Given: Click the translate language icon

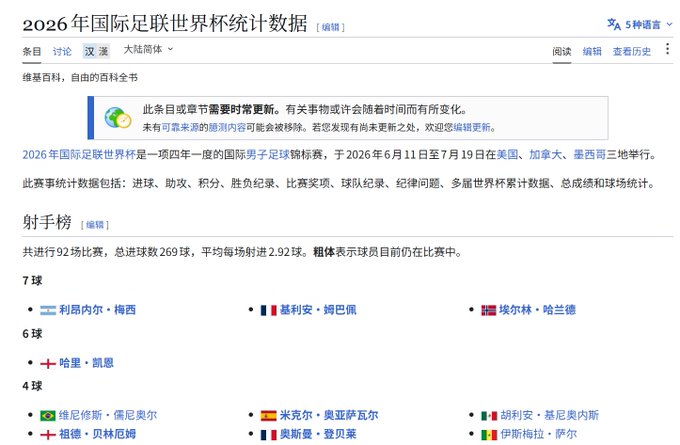Looking at the screenshot, I should pos(614,24).
